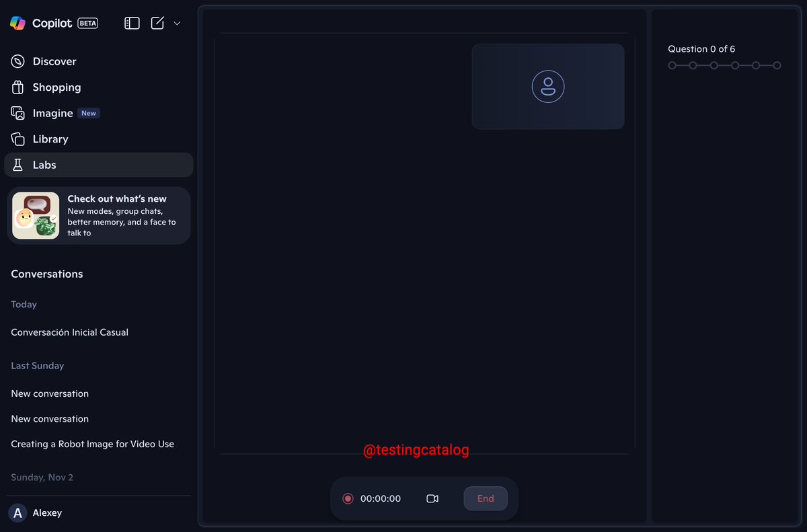This screenshot has width=807, height=532.
Task: Toggle the sidebar collapse icon
Action: pos(132,22)
